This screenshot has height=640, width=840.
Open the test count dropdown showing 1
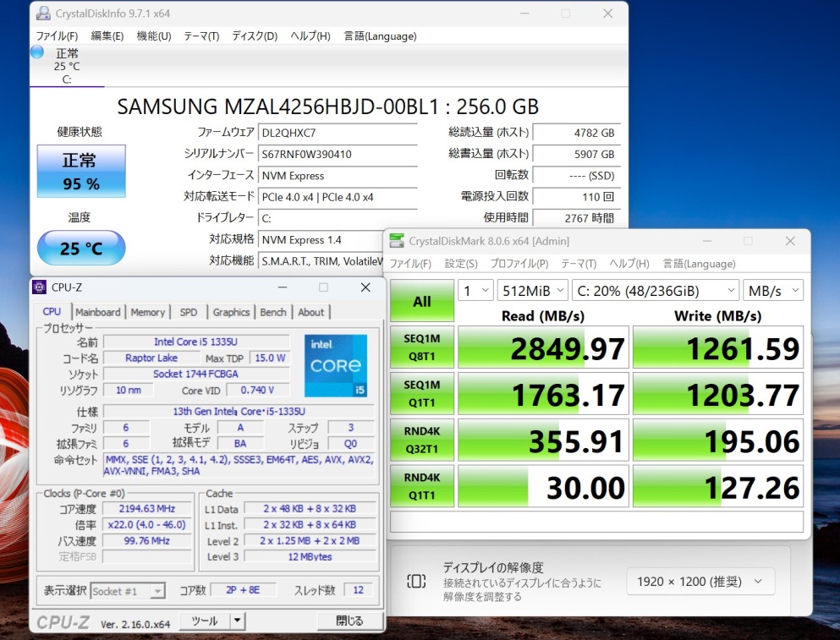(475, 291)
